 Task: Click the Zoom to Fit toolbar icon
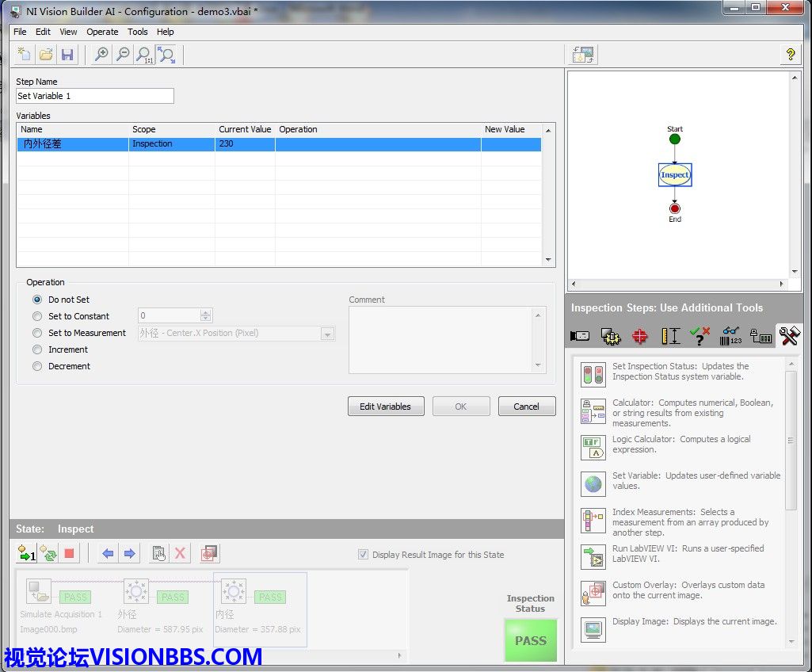click(166, 55)
